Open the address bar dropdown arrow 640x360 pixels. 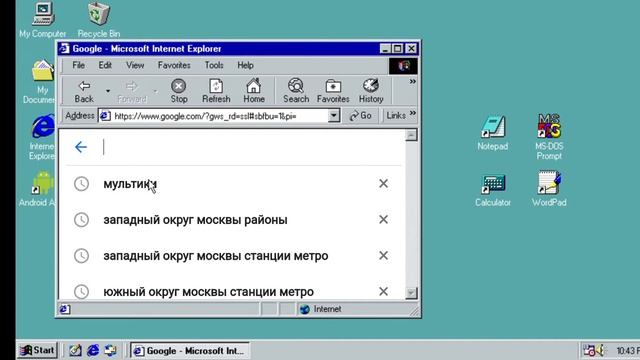tap(333, 116)
